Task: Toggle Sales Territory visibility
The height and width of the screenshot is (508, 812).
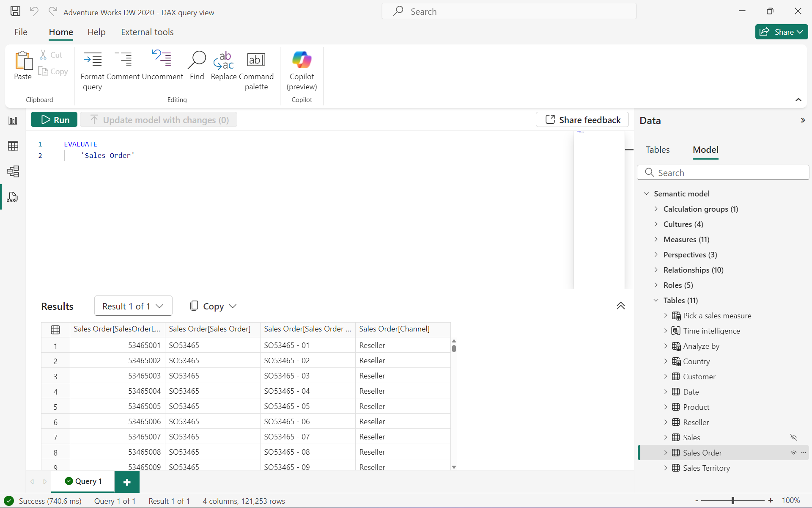Action: pyautogui.click(x=793, y=468)
